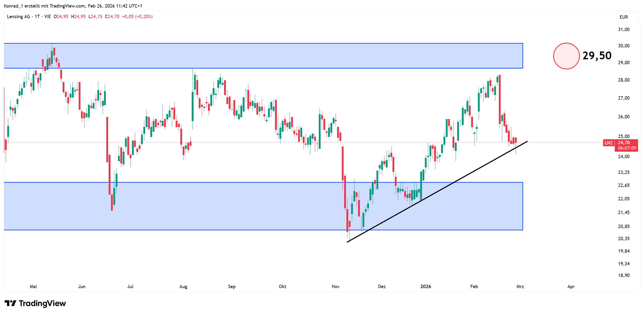Image resolution: width=644 pixels, height=315 pixels.
Task: Click the TradingView logo at bottom left
Action: (35, 303)
